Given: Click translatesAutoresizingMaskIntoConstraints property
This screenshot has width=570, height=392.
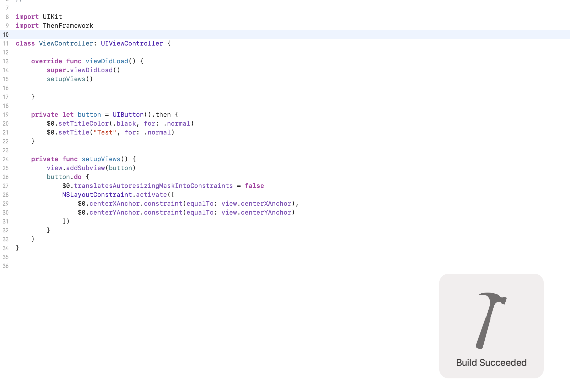Looking at the screenshot, I should pyautogui.click(x=153, y=186).
